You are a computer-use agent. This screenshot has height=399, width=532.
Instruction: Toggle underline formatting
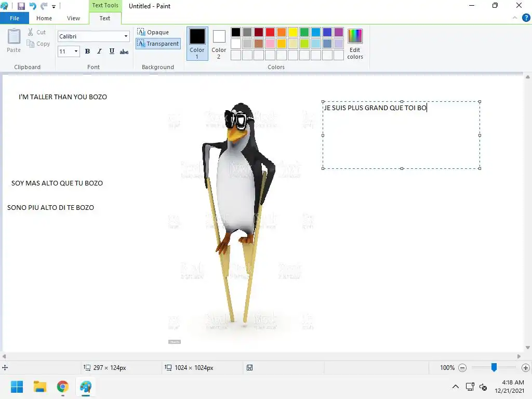tap(112, 51)
